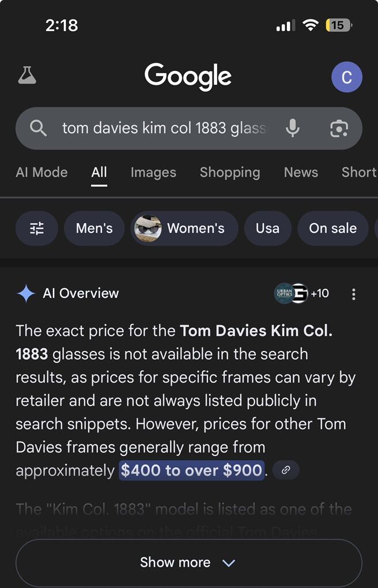Switch to the Images tab
Viewport: 378px width, 588px height.
tap(153, 172)
